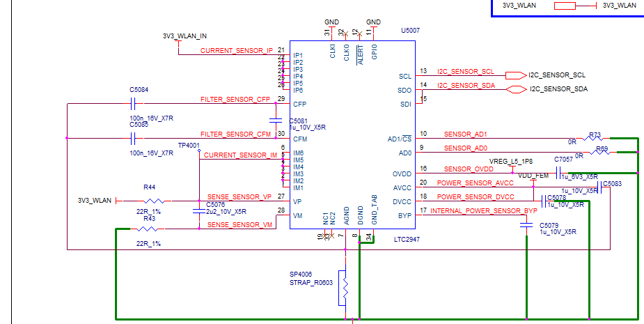
Task: Select the C5085 capacitor symbol
Action: pyautogui.click(x=133, y=139)
